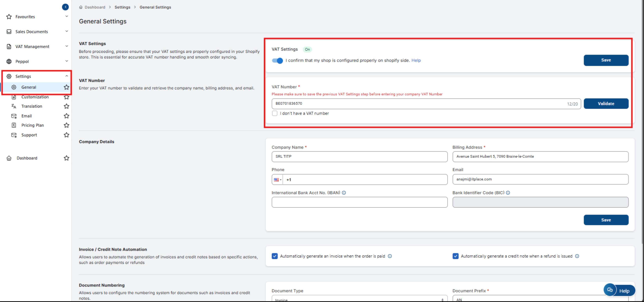This screenshot has height=302, width=644.
Task: Check 'I don't have a VAT number'
Action: tap(274, 113)
